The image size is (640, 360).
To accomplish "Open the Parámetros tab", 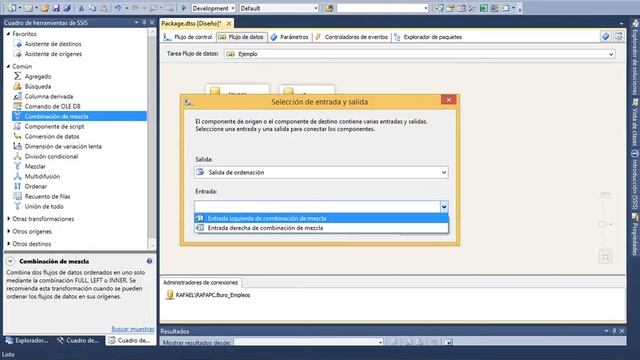I will (289, 37).
